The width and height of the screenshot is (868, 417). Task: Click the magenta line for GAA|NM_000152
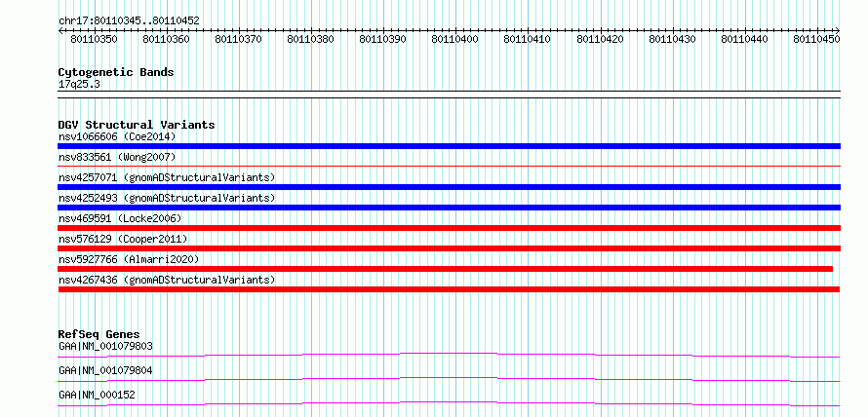pos(449,403)
